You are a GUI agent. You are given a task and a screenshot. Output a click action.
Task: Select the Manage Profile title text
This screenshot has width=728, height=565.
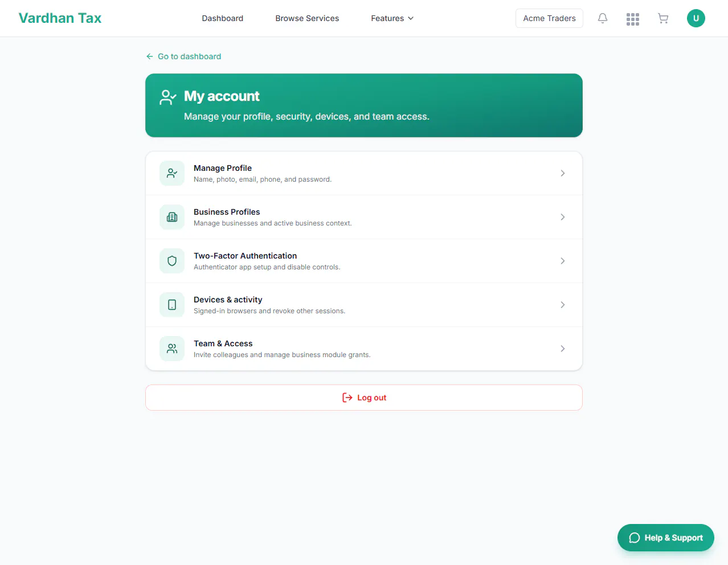(223, 168)
